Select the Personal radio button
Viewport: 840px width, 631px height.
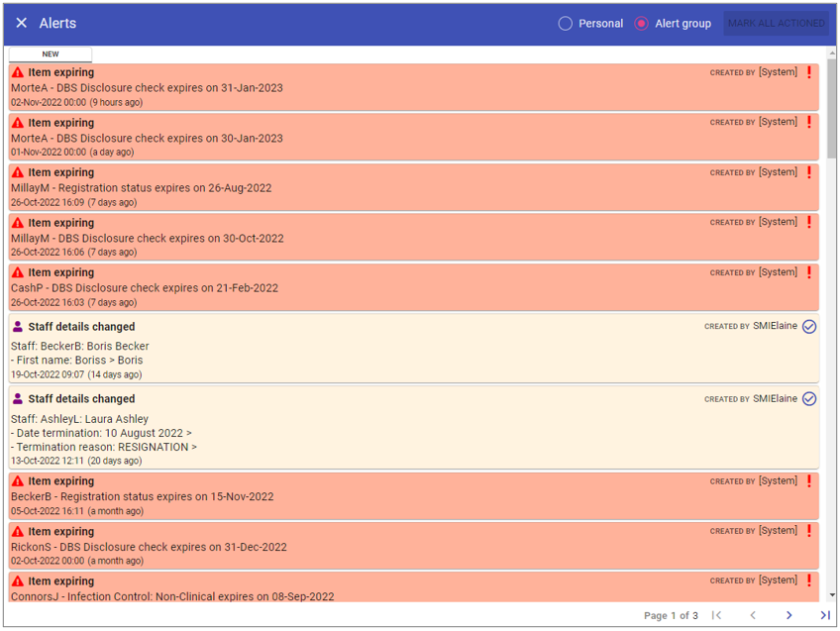[x=566, y=24]
